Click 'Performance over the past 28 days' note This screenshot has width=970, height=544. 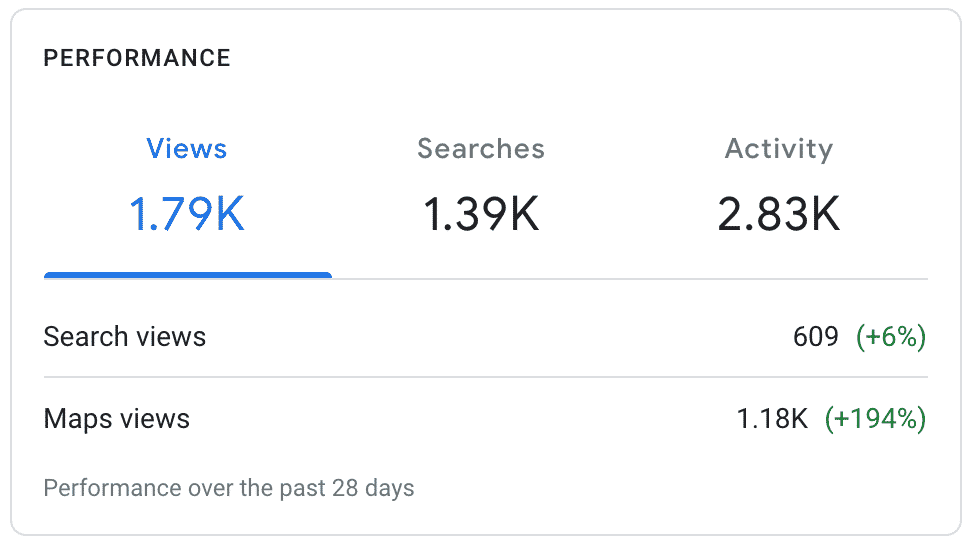tap(229, 489)
